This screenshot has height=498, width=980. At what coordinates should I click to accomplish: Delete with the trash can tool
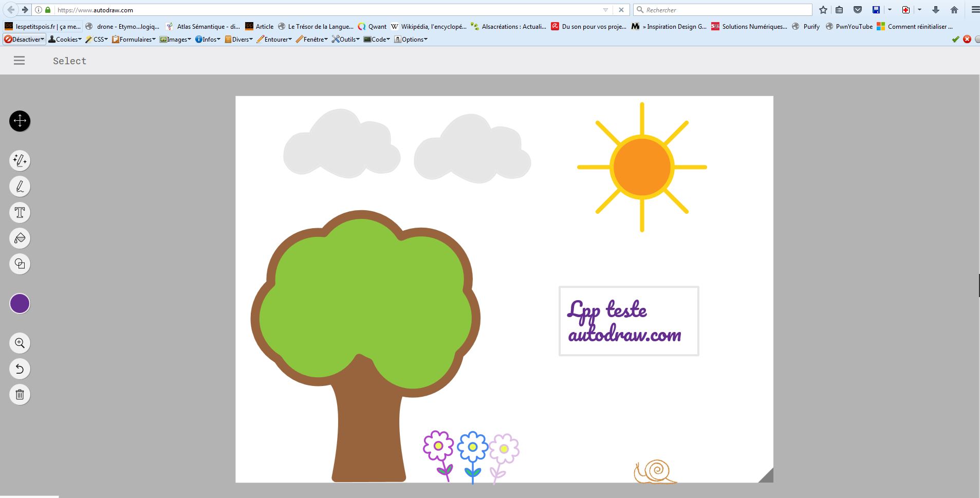click(x=20, y=394)
